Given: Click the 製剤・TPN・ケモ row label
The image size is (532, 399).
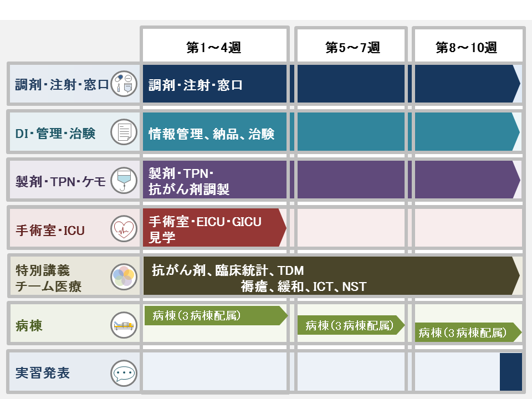Looking at the screenshot, I should tap(60, 182).
